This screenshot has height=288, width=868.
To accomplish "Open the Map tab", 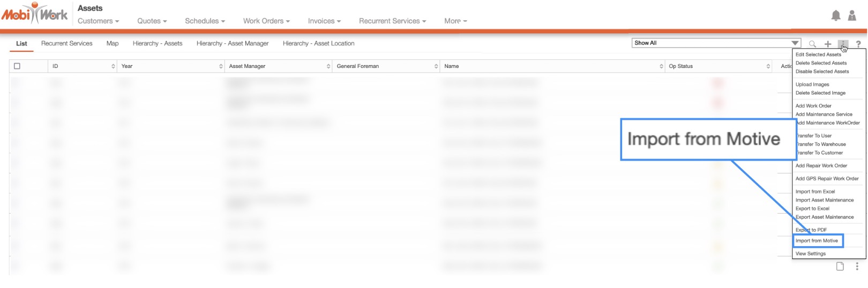I will coord(113,43).
